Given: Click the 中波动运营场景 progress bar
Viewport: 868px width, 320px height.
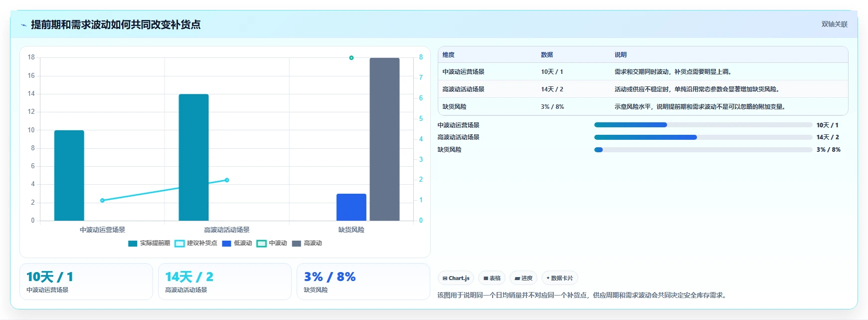Looking at the screenshot, I should click(703, 125).
